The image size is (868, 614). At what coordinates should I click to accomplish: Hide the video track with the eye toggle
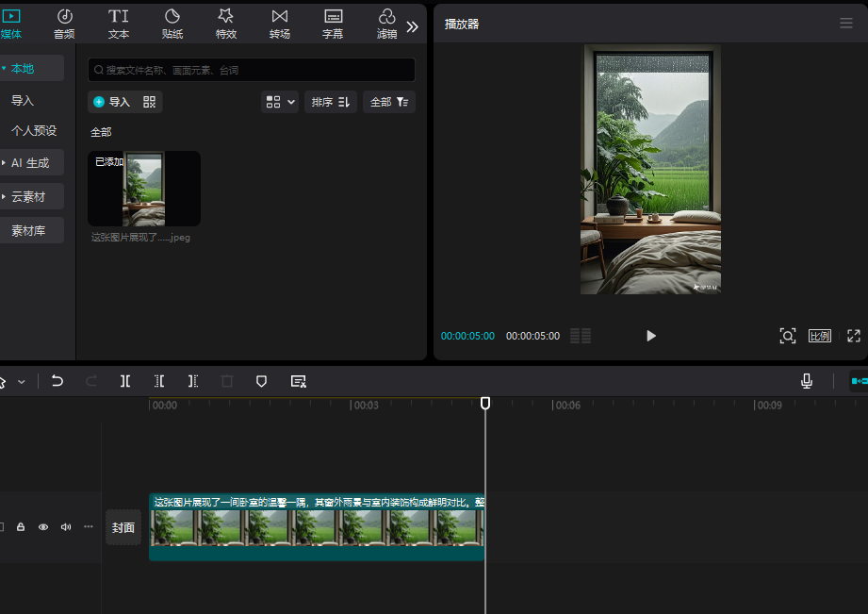pyautogui.click(x=42, y=527)
